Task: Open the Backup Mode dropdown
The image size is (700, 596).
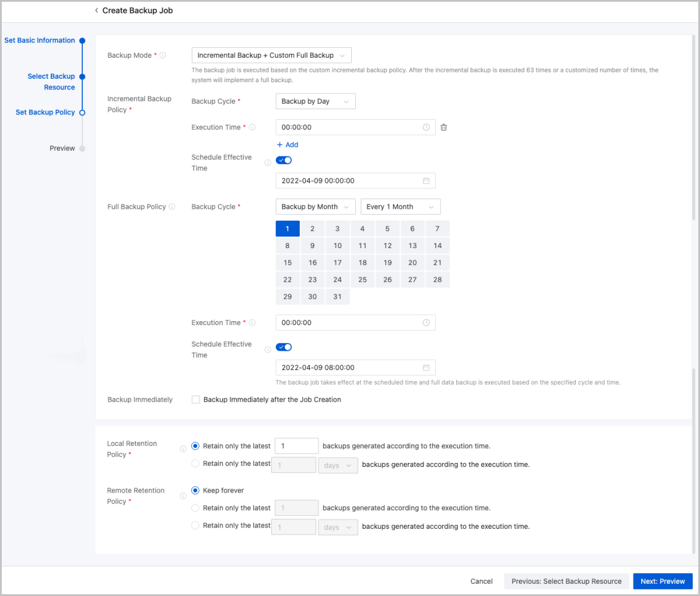Action: click(271, 55)
